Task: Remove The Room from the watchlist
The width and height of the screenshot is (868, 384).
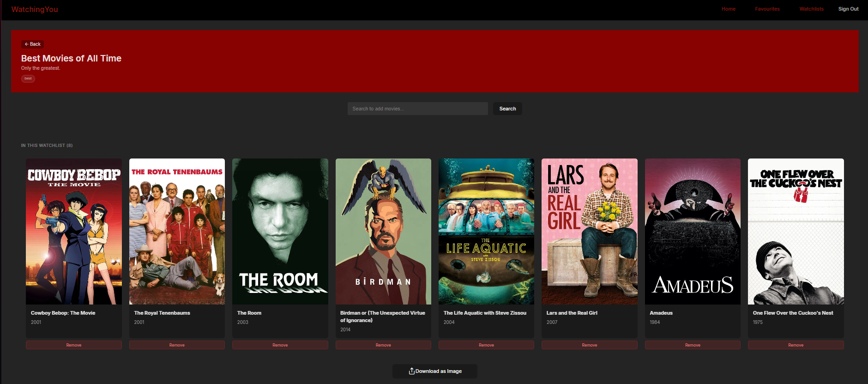Action: click(x=280, y=345)
